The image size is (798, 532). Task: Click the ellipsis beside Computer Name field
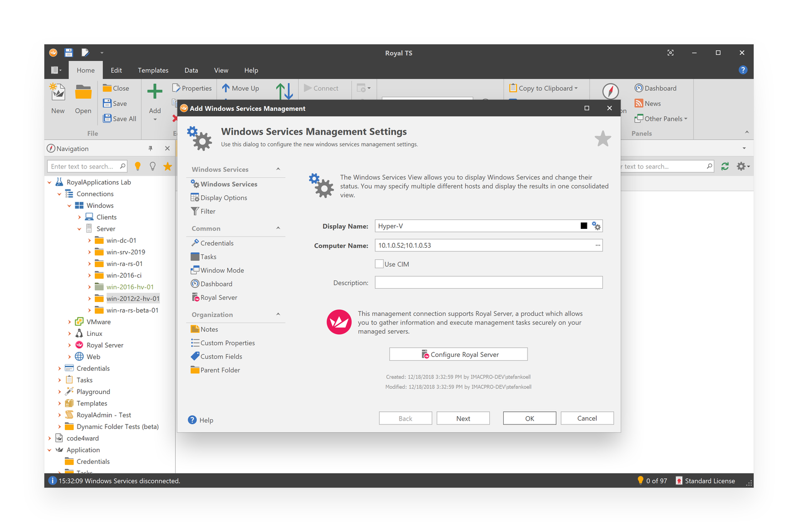point(597,245)
